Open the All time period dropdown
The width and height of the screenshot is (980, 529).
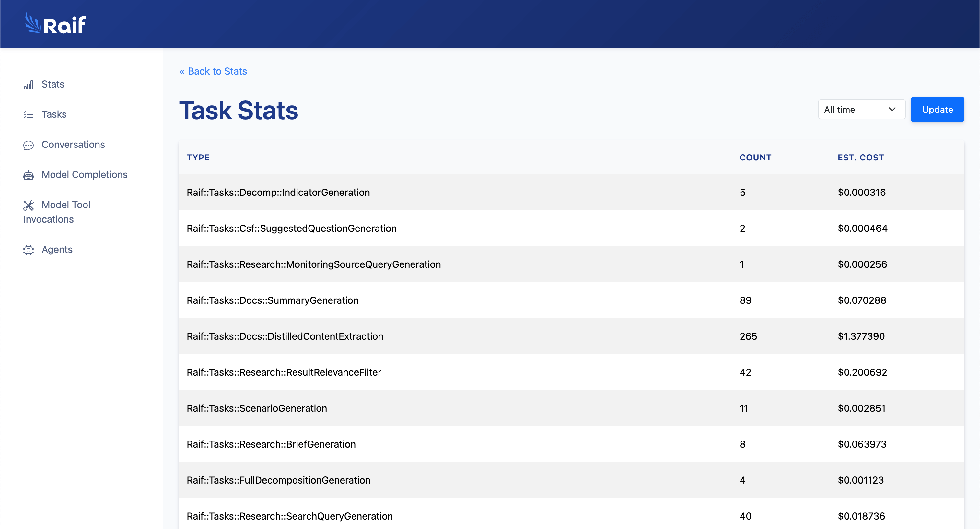tap(862, 110)
